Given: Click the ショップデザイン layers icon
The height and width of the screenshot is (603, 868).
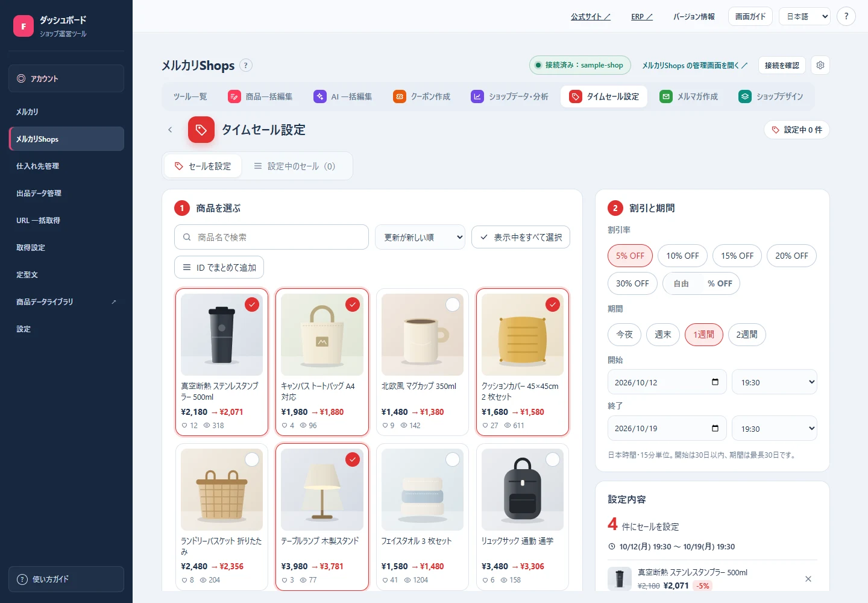Looking at the screenshot, I should pos(745,96).
